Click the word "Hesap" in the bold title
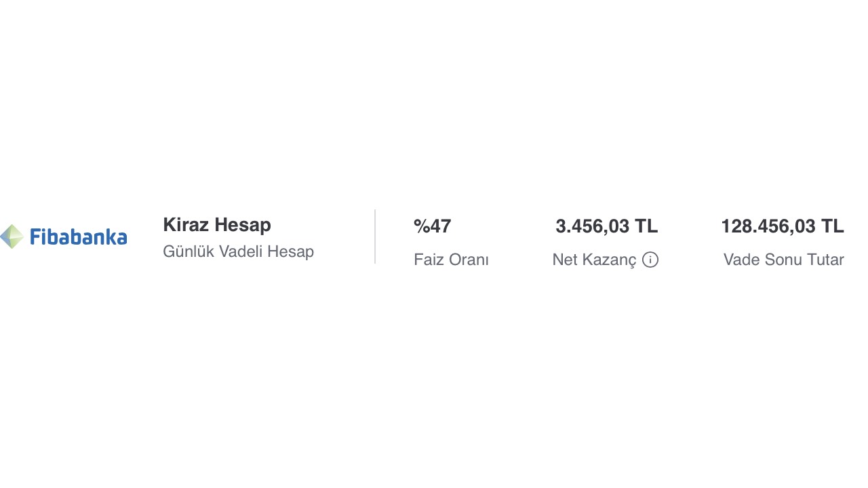Viewport: 868px width, 488px height. (x=243, y=224)
